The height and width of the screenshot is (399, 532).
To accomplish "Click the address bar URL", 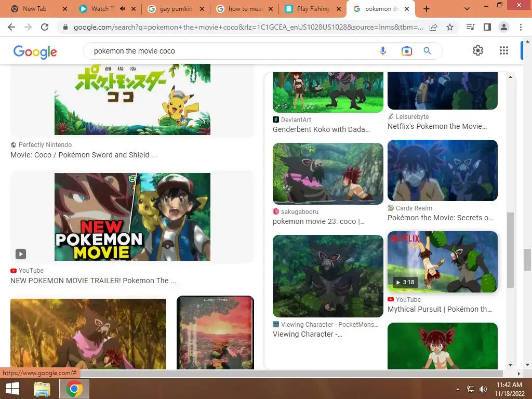I will pyautogui.click(x=248, y=27).
